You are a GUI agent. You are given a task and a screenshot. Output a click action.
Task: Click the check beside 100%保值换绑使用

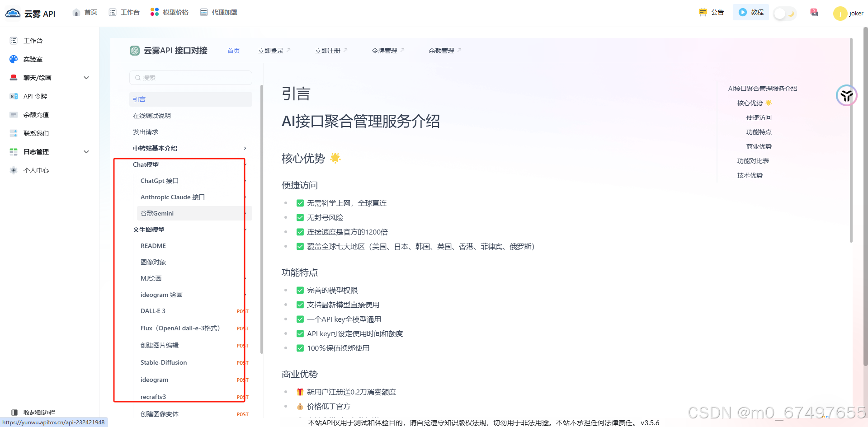point(300,348)
